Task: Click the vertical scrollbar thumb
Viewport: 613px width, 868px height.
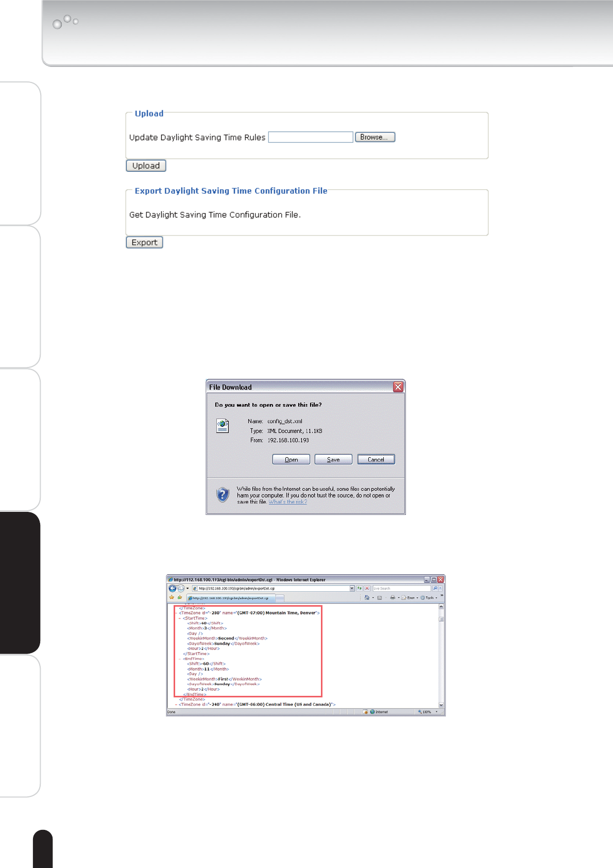Action: click(441, 619)
